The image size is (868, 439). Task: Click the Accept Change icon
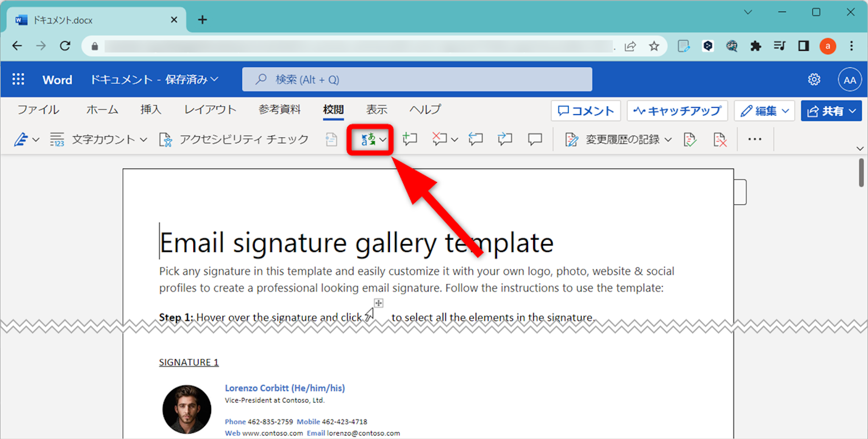(x=690, y=139)
